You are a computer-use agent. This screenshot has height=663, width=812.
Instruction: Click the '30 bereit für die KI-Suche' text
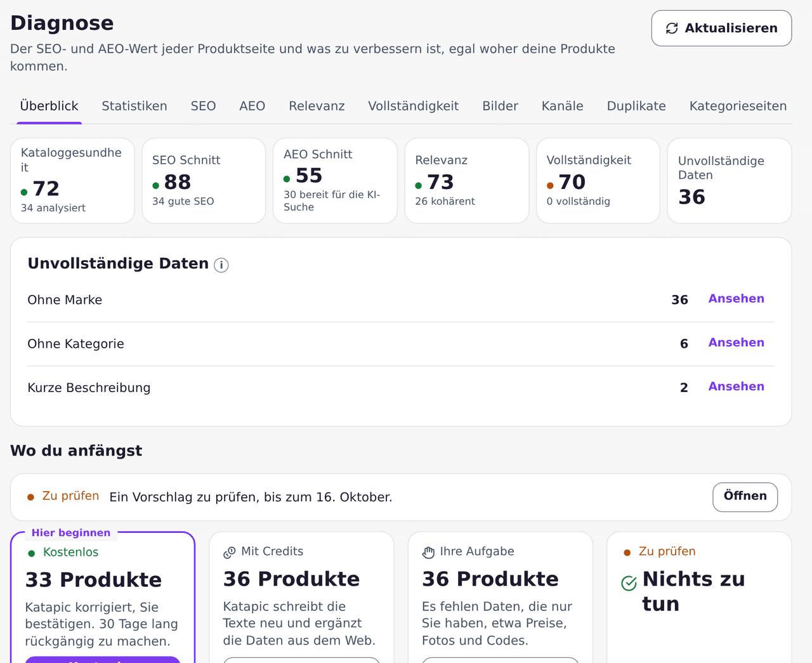tap(332, 200)
